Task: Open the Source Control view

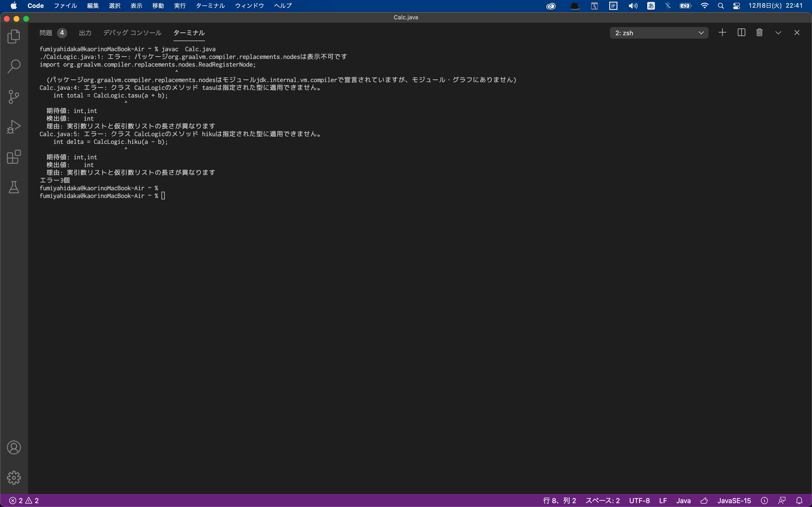Action: (x=14, y=97)
